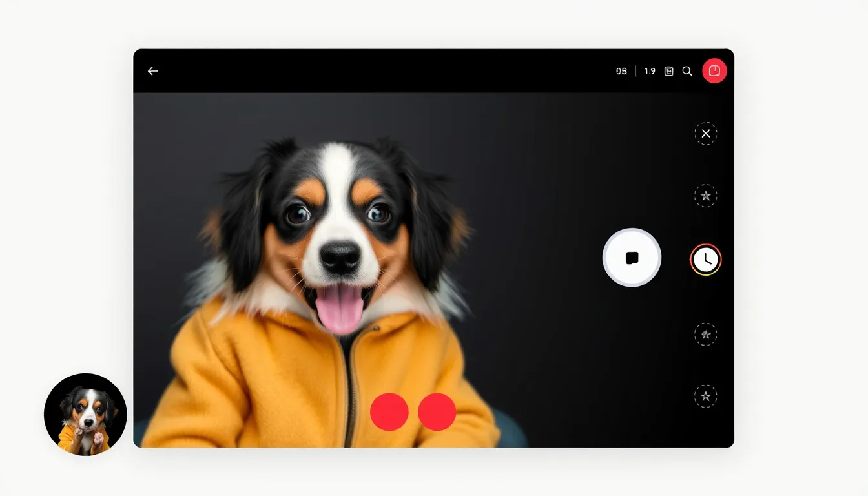868x496 pixels.
Task: Click the left red dot marker
Action: pos(389,411)
